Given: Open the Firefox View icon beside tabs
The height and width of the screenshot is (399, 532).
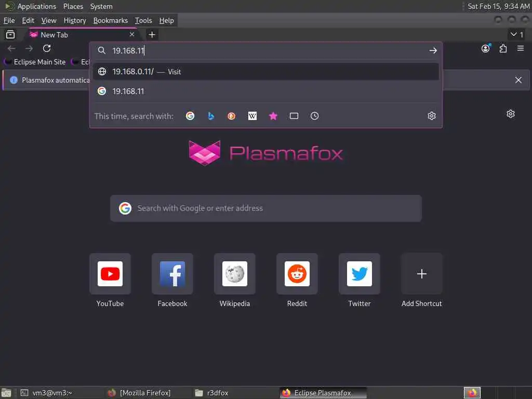Looking at the screenshot, I should [10, 34].
